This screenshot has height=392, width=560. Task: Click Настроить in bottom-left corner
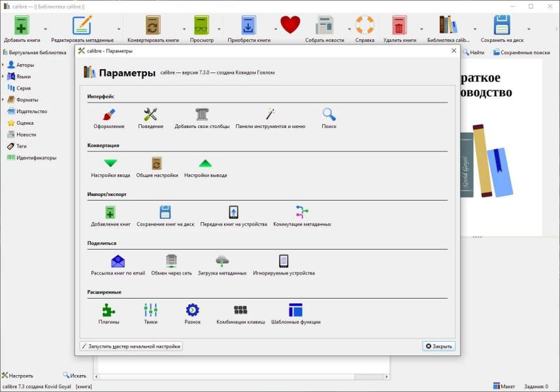(x=17, y=375)
